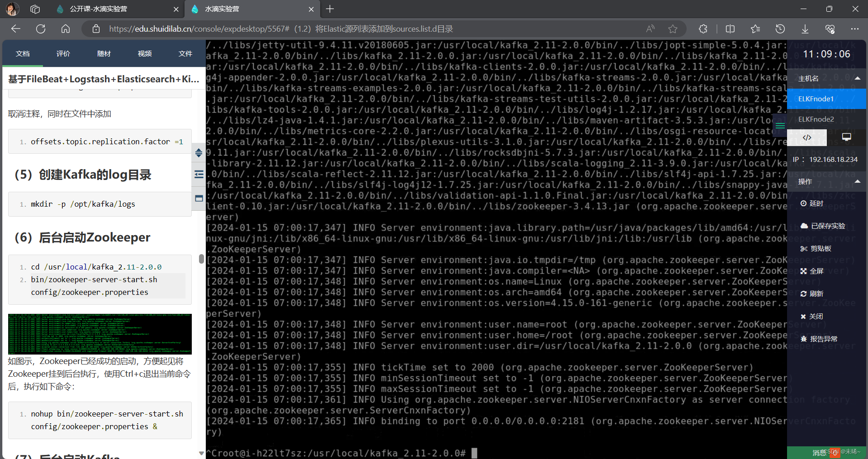Switch to the 随材 tab

click(104, 54)
